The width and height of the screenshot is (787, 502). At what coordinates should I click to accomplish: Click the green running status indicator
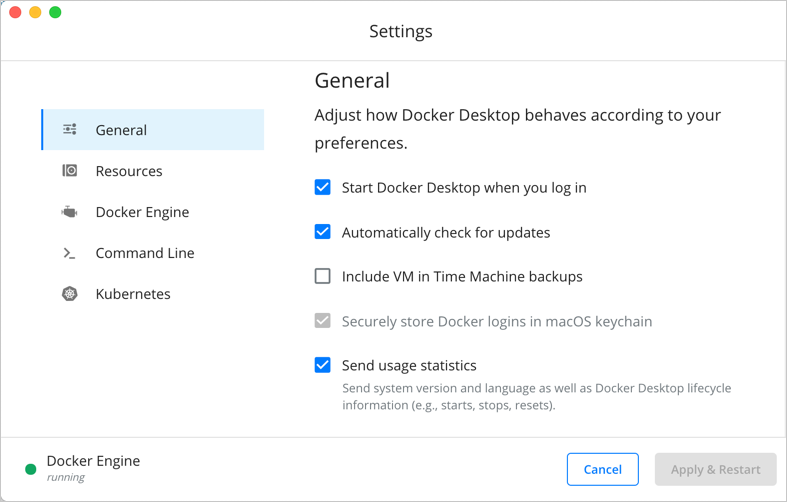click(x=31, y=468)
